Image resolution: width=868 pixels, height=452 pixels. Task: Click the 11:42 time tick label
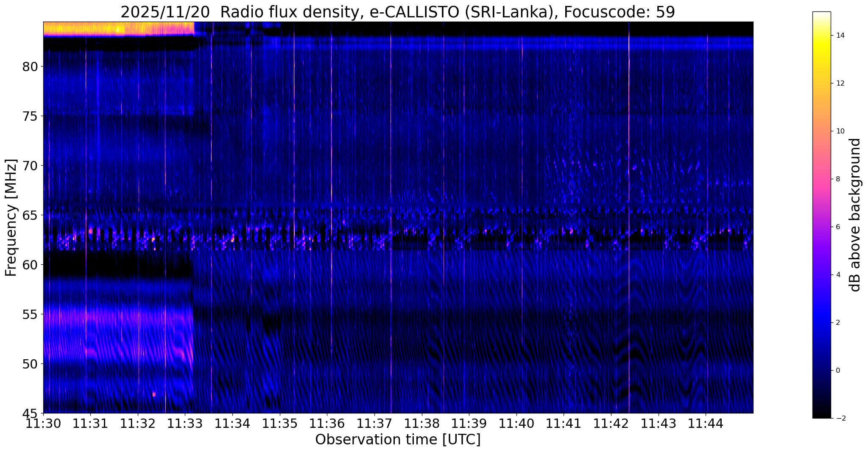point(611,423)
